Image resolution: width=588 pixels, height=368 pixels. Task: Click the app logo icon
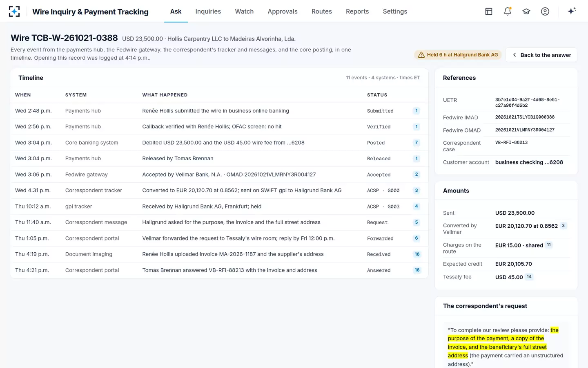tap(14, 11)
